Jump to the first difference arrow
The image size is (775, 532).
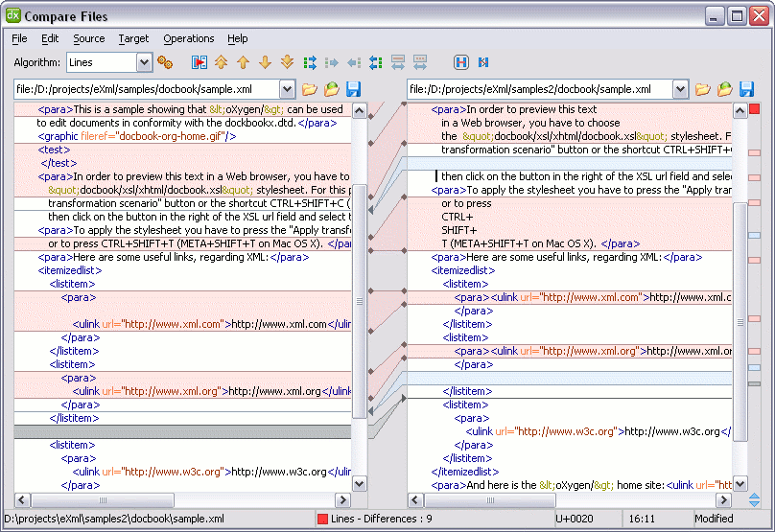(x=222, y=62)
